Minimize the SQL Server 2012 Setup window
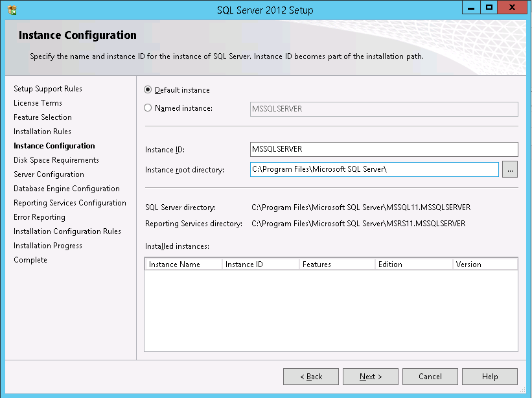This screenshot has width=532, height=398. coord(471,8)
